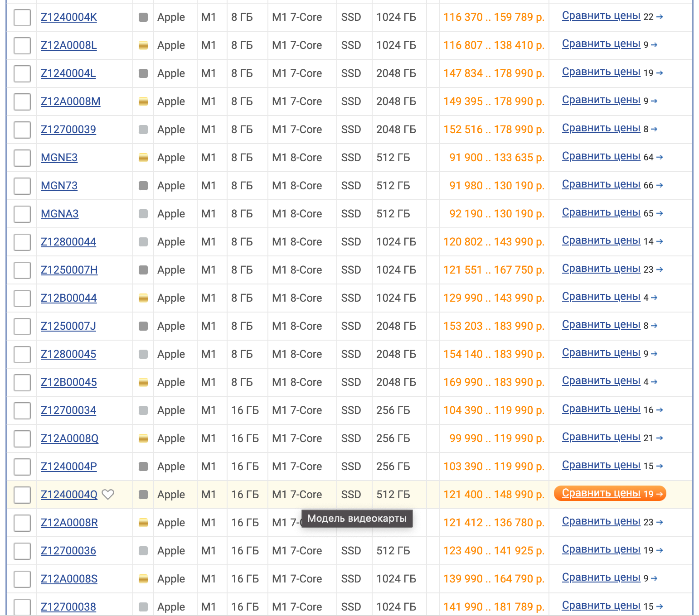This screenshot has width=699, height=616.
Task: Open the Z12A0008Q model page
Action: tap(70, 438)
